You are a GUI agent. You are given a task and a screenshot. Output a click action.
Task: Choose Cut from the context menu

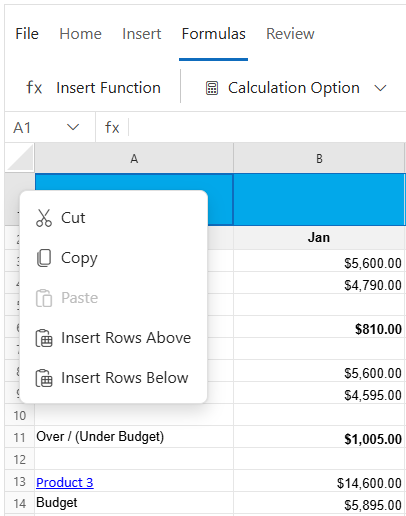click(114, 218)
